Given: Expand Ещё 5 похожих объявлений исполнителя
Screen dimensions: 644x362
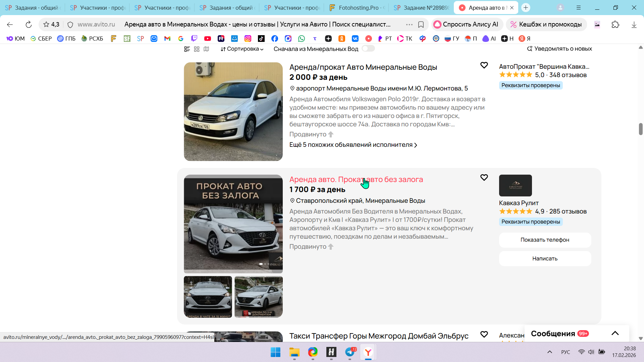Looking at the screenshot, I should click(353, 145).
